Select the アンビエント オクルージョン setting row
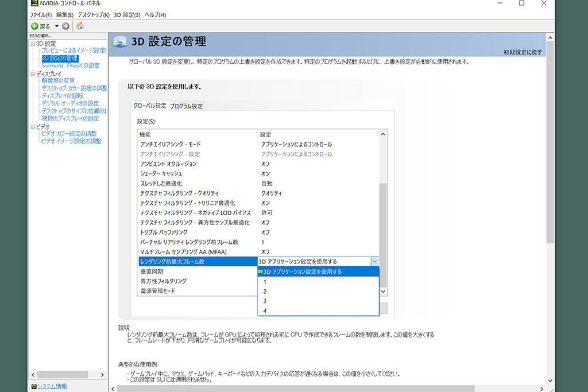 coord(258,164)
